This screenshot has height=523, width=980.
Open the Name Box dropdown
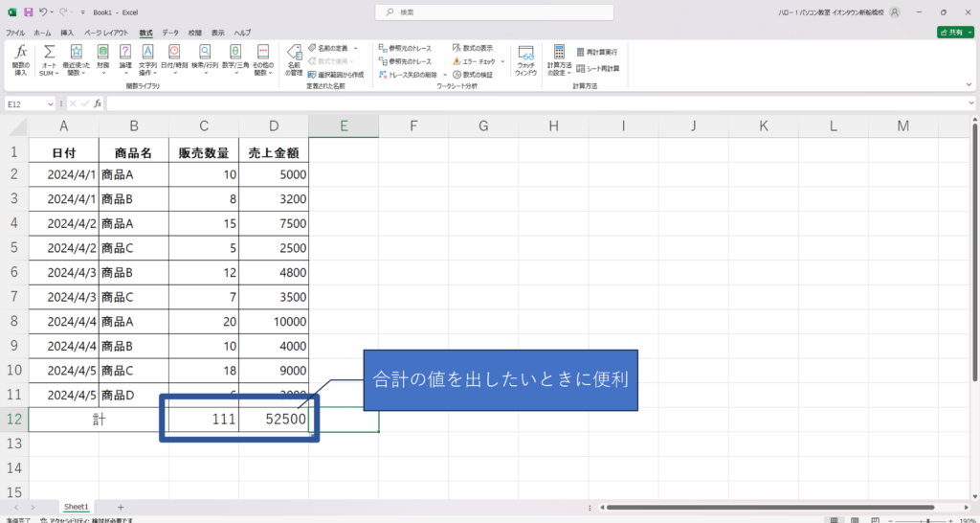[51, 103]
